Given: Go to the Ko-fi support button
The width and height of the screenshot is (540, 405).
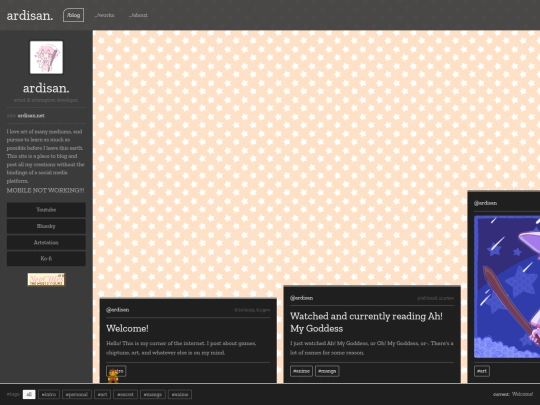Looking at the screenshot, I should click(46, 259).
